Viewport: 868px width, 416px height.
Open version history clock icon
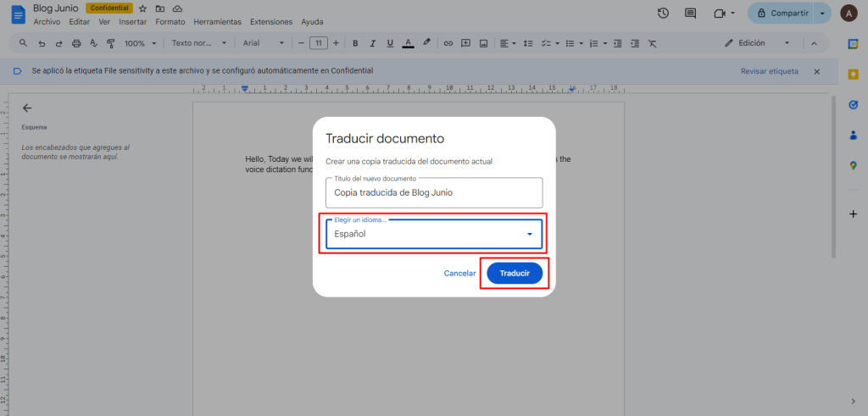[663, 14]
